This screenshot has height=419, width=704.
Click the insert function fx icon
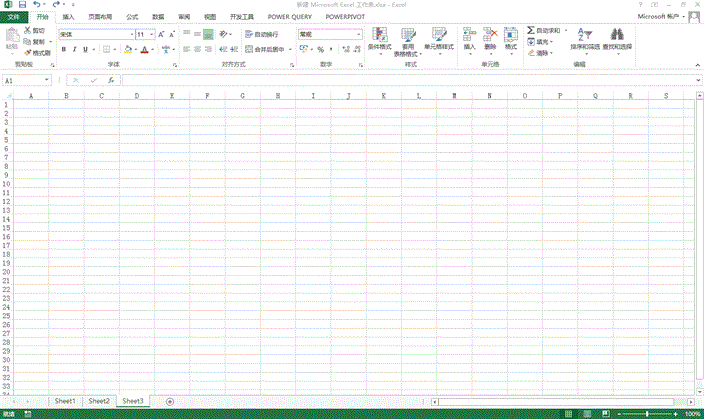(x=112, y=80)
